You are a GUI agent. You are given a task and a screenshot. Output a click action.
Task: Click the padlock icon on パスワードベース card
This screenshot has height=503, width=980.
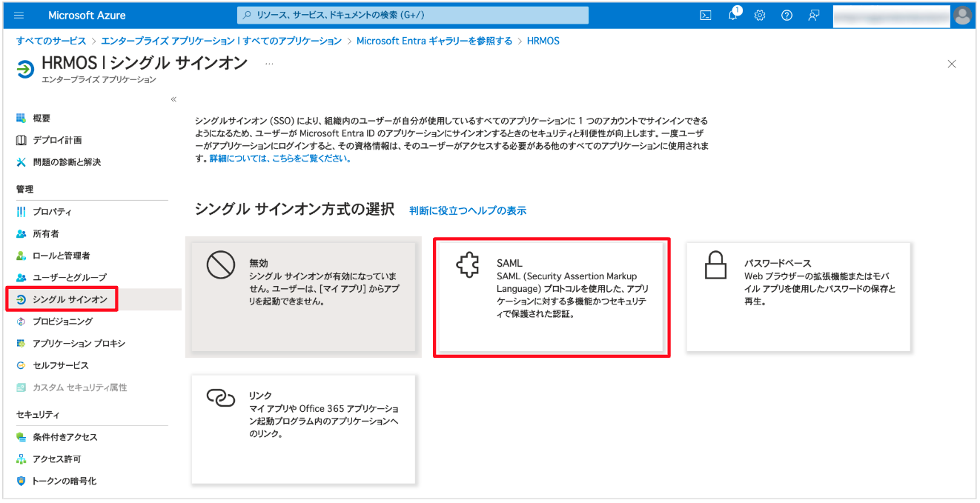[715, 265]
